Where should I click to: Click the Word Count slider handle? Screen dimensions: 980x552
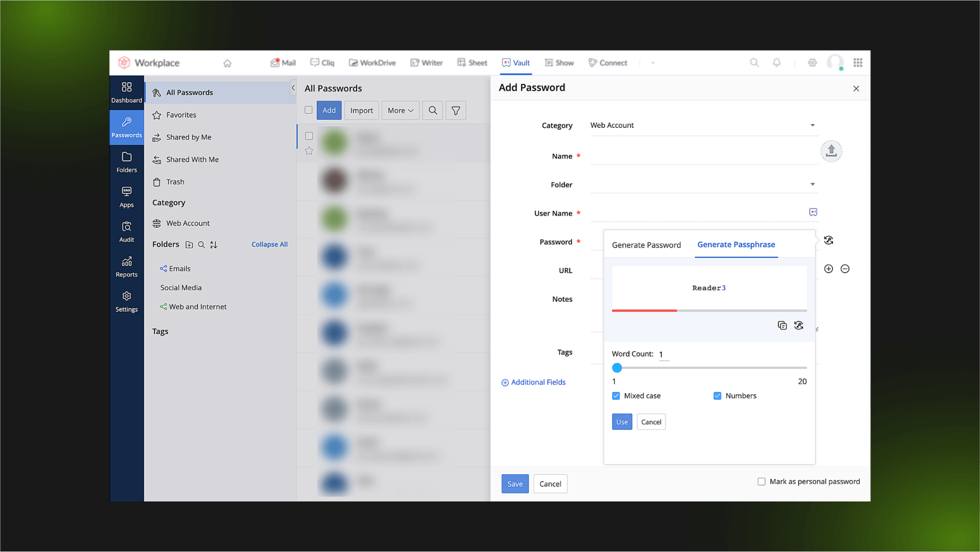pos(617,368)
